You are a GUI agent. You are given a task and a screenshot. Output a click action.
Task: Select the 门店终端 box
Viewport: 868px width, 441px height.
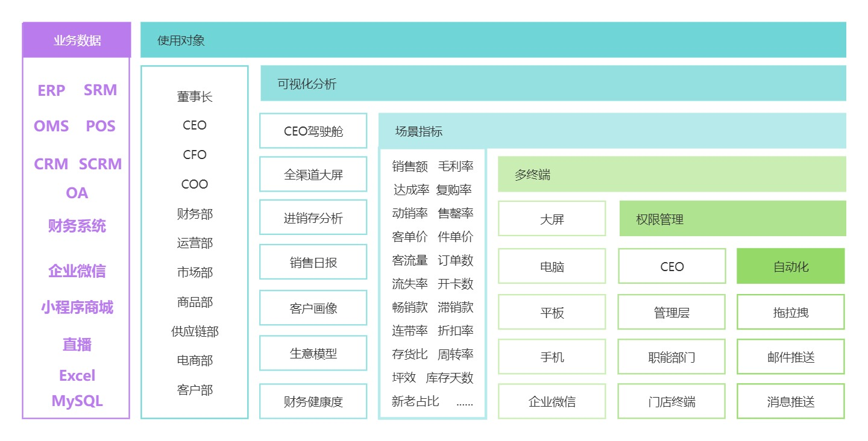(672, 401)
